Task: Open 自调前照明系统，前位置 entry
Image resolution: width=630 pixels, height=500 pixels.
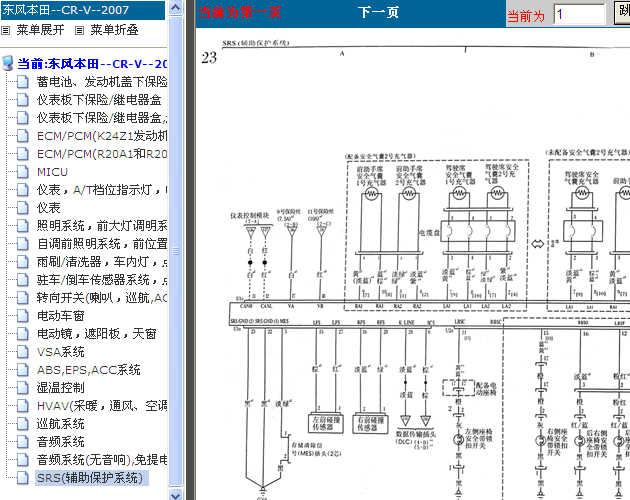Action: point(102,244)
